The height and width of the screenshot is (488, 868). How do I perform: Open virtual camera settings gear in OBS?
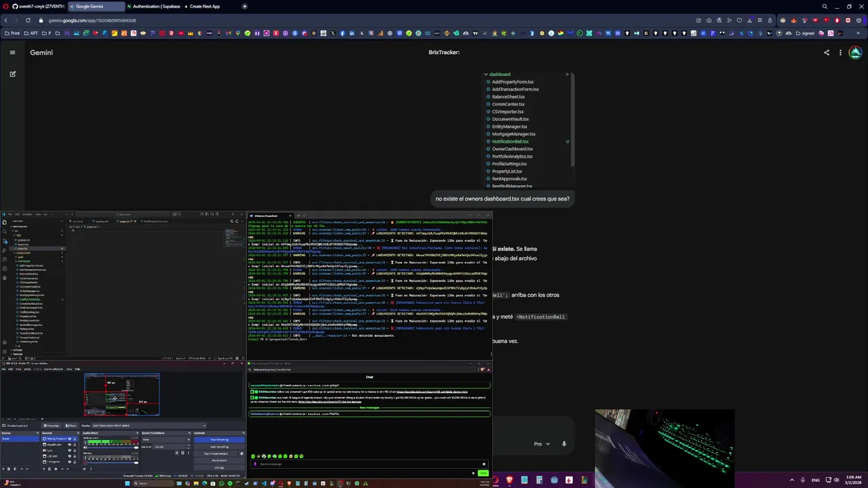click(x=241, y=453)
